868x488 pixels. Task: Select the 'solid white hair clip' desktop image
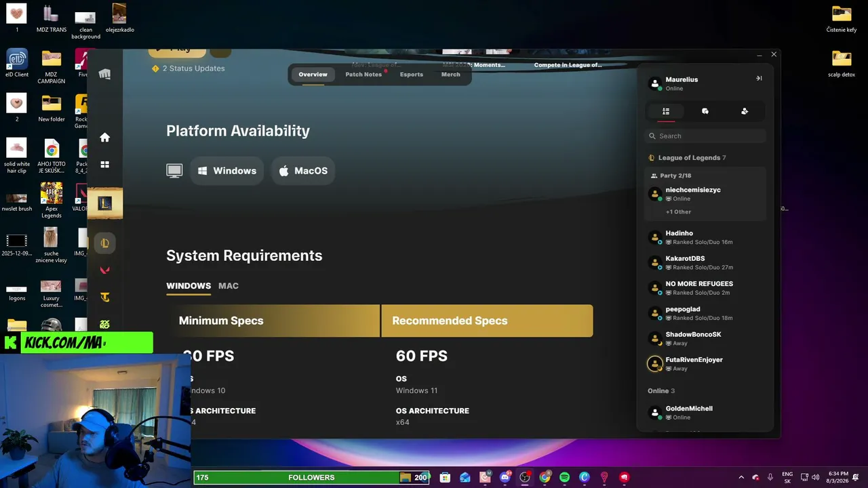tap(17, 156)
